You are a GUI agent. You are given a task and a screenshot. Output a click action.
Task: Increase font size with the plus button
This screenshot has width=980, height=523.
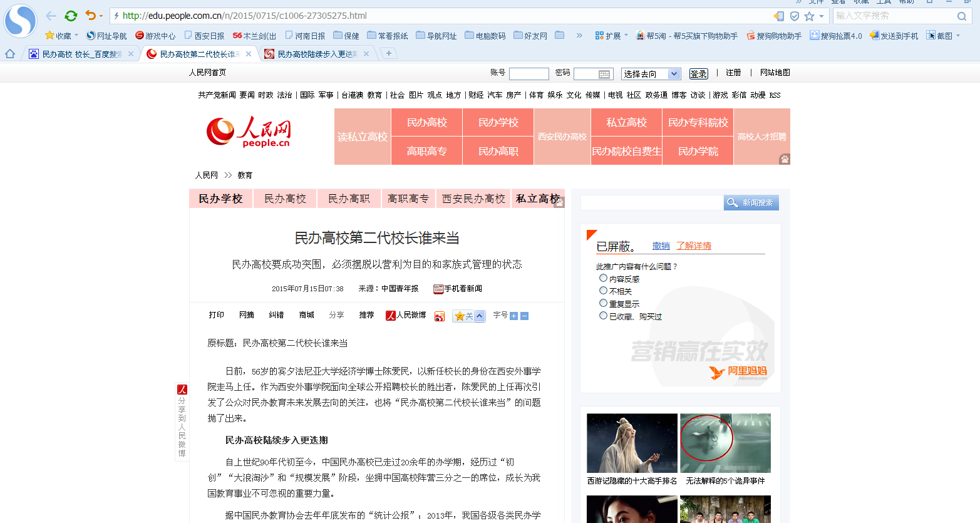pos(514,316)
